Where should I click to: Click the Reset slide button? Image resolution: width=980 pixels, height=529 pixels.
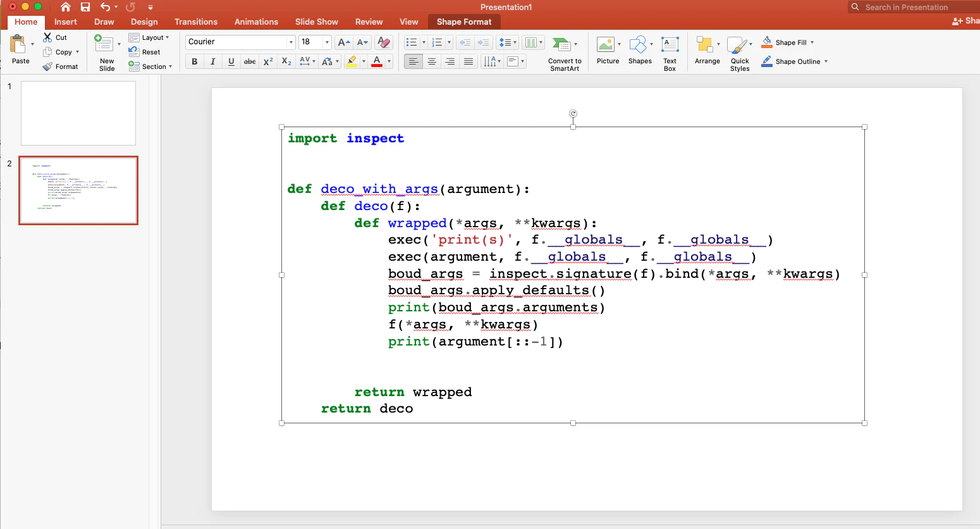click(x=145, y=52)
